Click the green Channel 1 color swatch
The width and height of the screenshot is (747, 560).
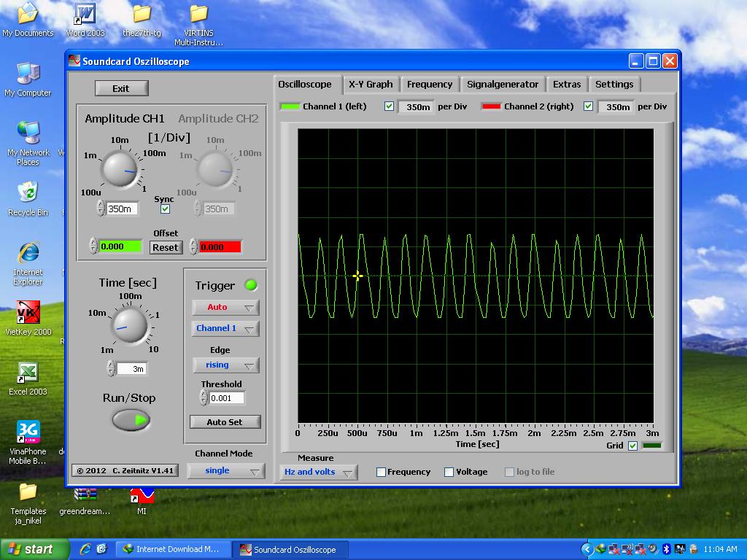(290, 106)
